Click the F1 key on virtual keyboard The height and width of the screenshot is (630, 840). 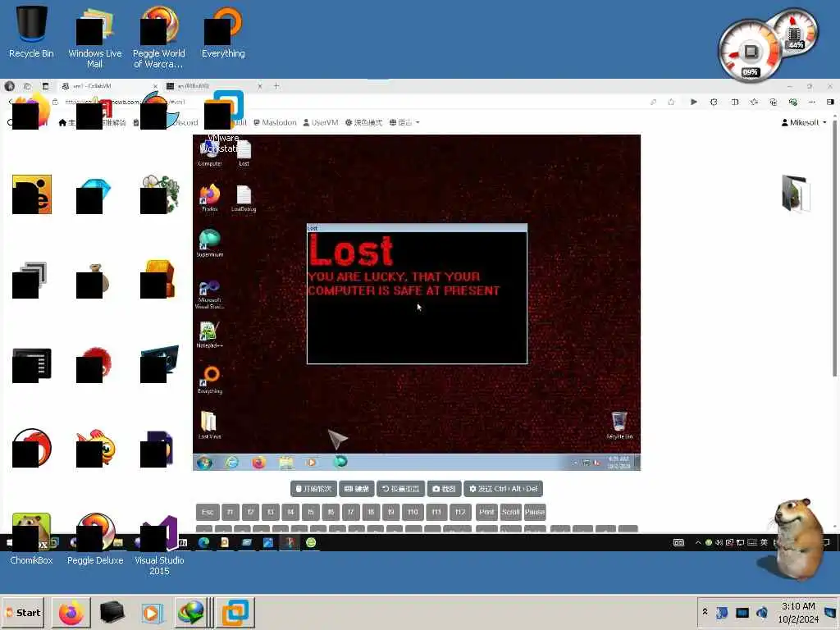pyautogui.click(x=230, y=512)
